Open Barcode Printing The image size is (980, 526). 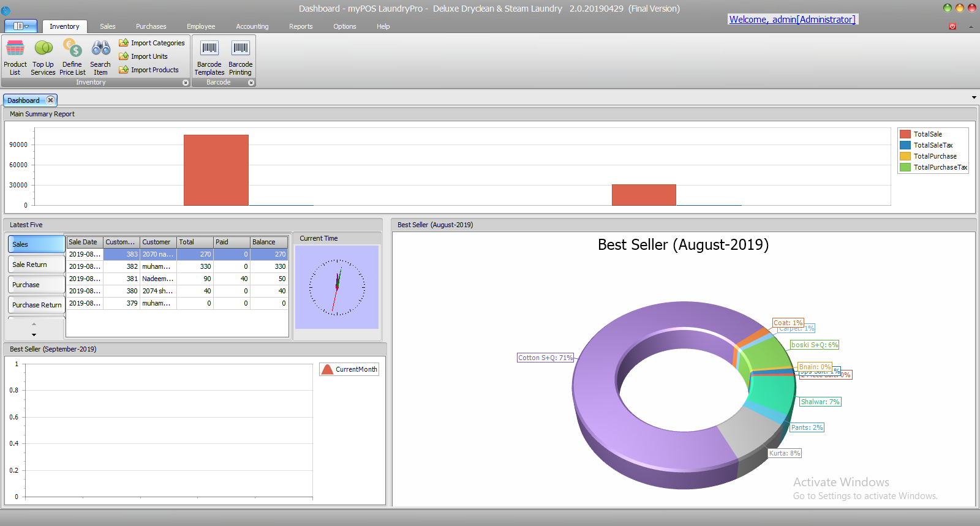pyautogui.click(x=240, y=49)
